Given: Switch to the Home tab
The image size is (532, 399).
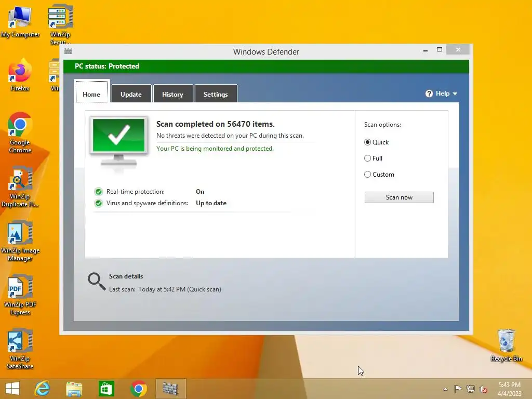Looking at the screenshot, I should click(91, 91).
